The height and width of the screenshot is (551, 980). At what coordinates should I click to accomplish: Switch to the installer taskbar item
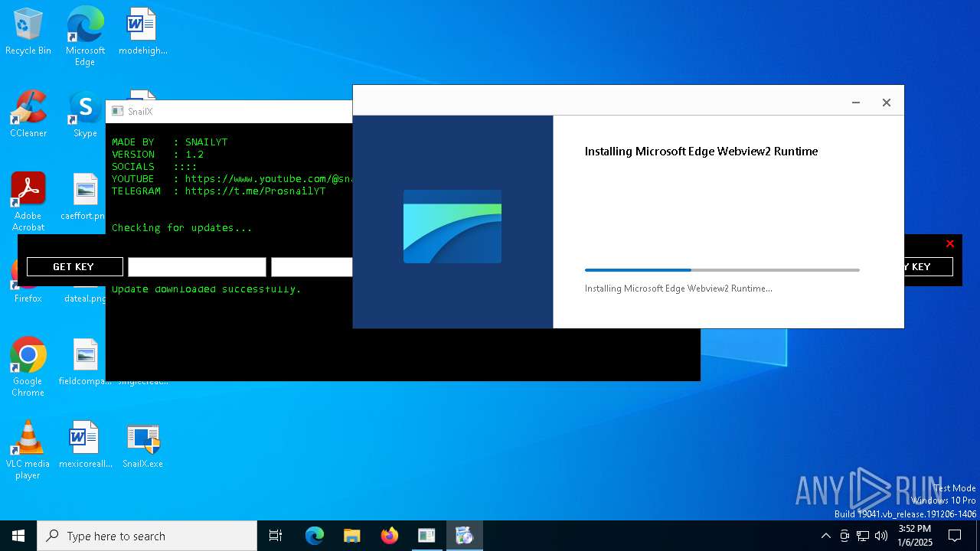[x=464, y=536]
